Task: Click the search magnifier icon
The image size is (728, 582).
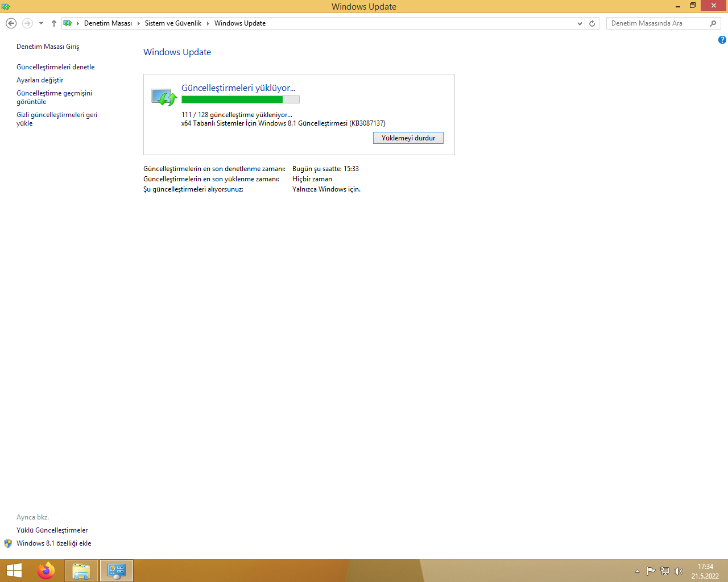Action: pos(713,23)
